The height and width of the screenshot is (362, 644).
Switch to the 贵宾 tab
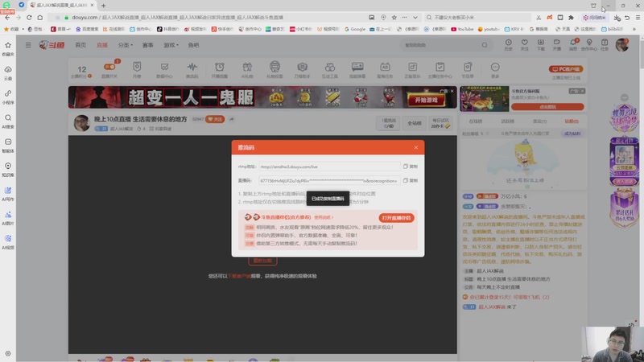[539, 121]
